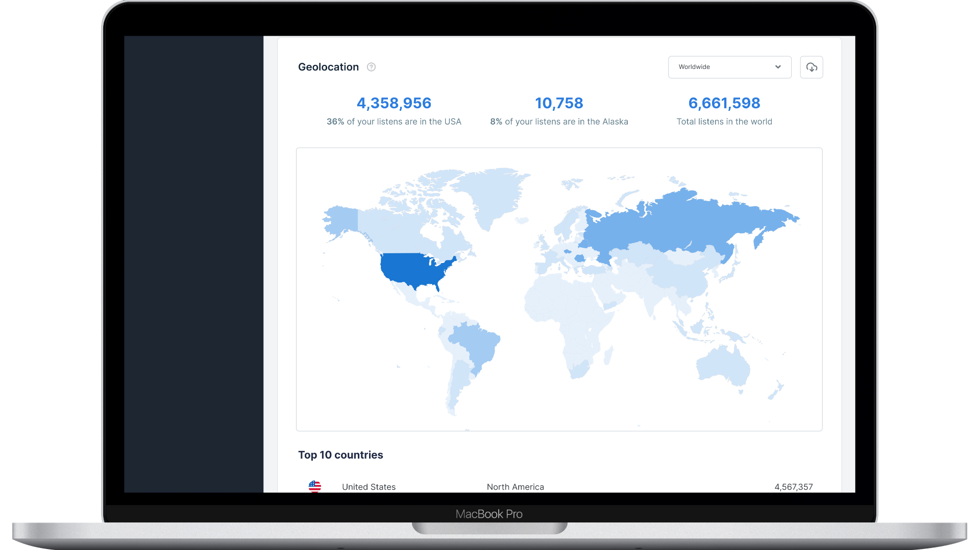Viewport: 980px width, 550px height.
Task: Click the 6,661,598 total world listens figure
Action: [724, 103]
